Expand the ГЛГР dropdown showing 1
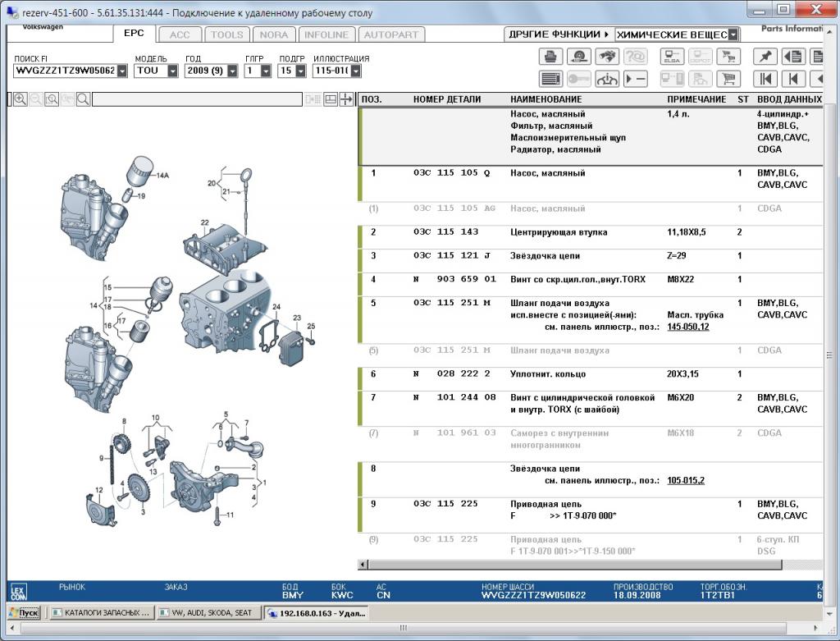The height and width of the screenshot is (641, 840). coord(266,71)
